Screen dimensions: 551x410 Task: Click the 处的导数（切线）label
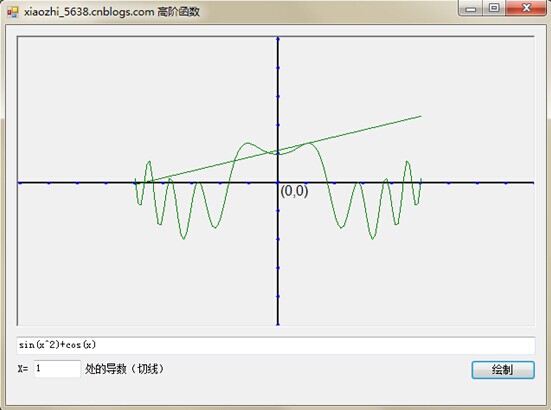coord(125,369)
